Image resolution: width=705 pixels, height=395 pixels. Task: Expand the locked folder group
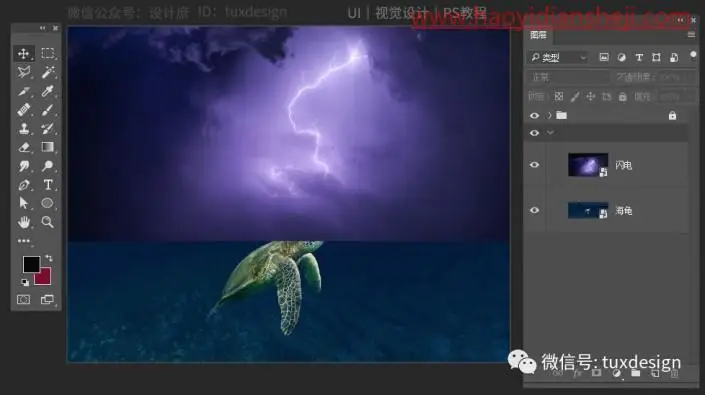[x=549, y=115]
